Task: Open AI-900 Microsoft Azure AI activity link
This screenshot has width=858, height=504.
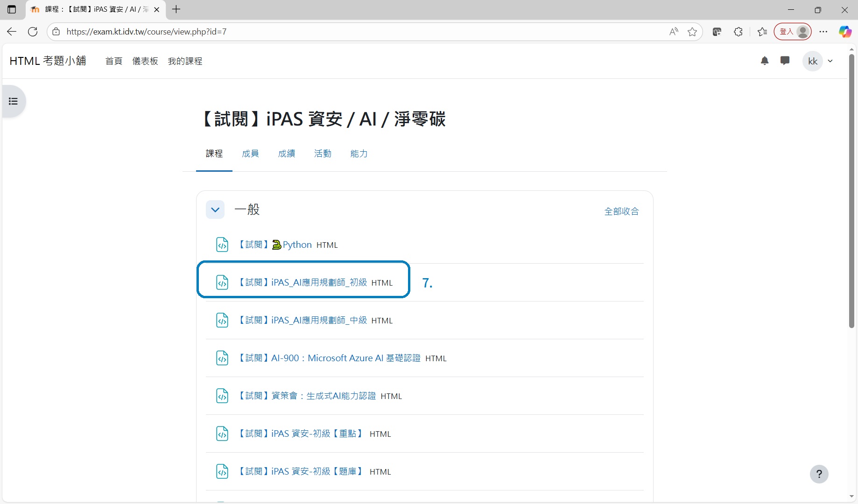Action: (329, 358)
